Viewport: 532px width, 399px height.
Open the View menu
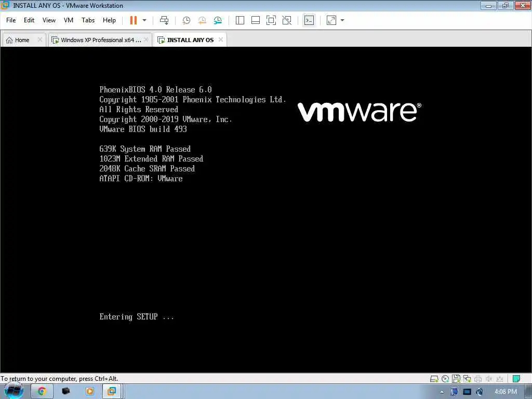[49, 20]
